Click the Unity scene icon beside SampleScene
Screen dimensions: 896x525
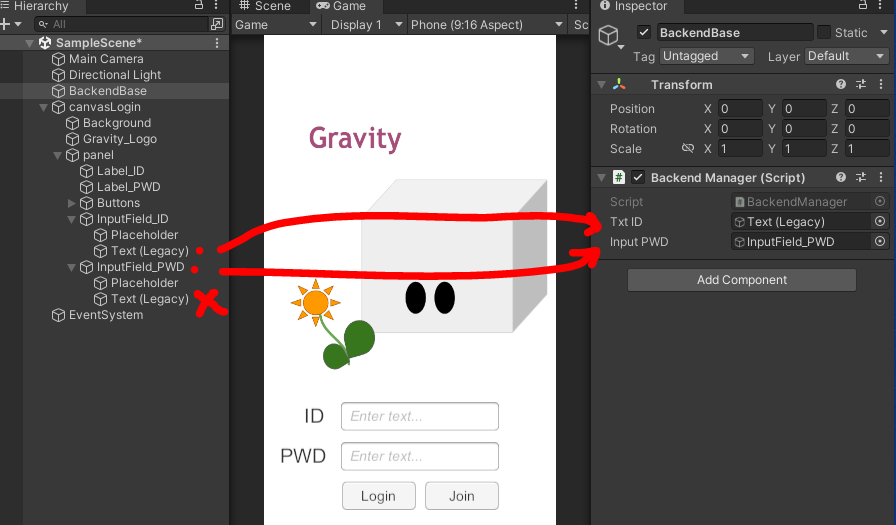(45, 43)
